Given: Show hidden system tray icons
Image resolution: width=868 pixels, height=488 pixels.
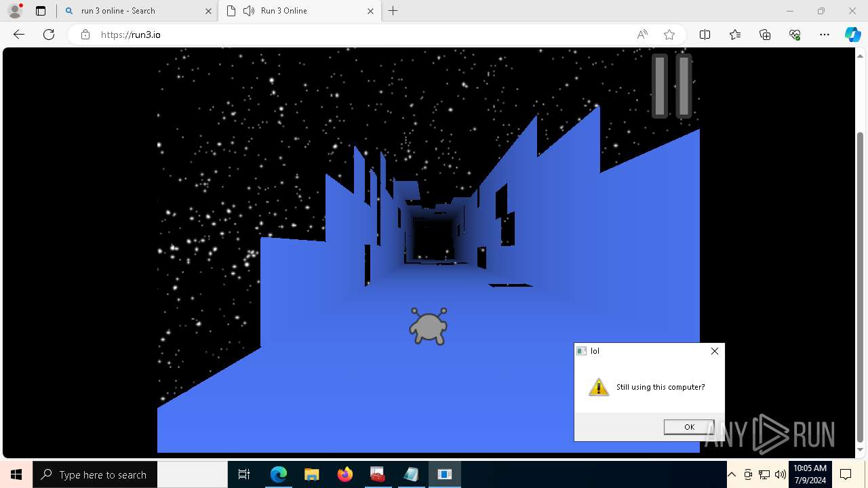Looking at the screenshot, I should 732,474.
